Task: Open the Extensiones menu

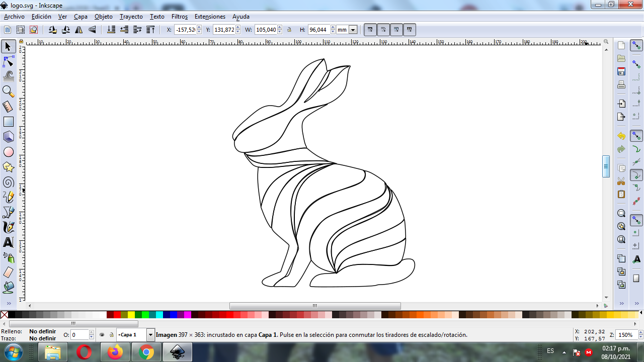Action: pos(210,17)
